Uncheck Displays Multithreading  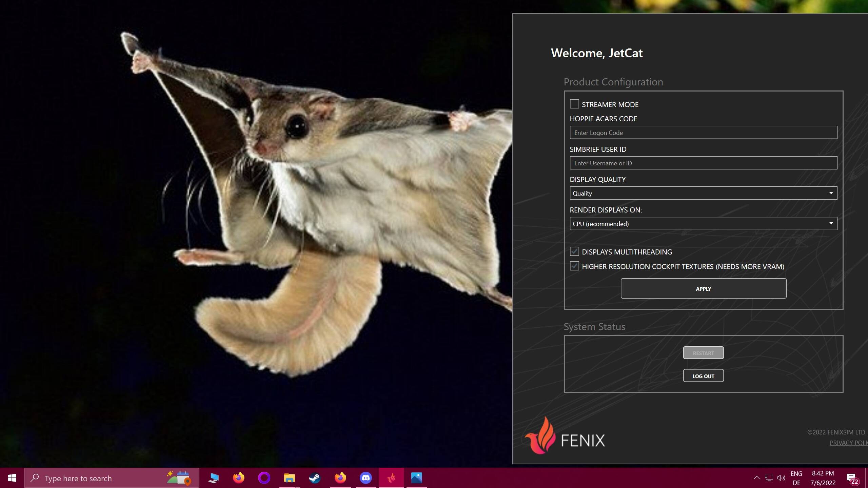click(x=574, y=251)
